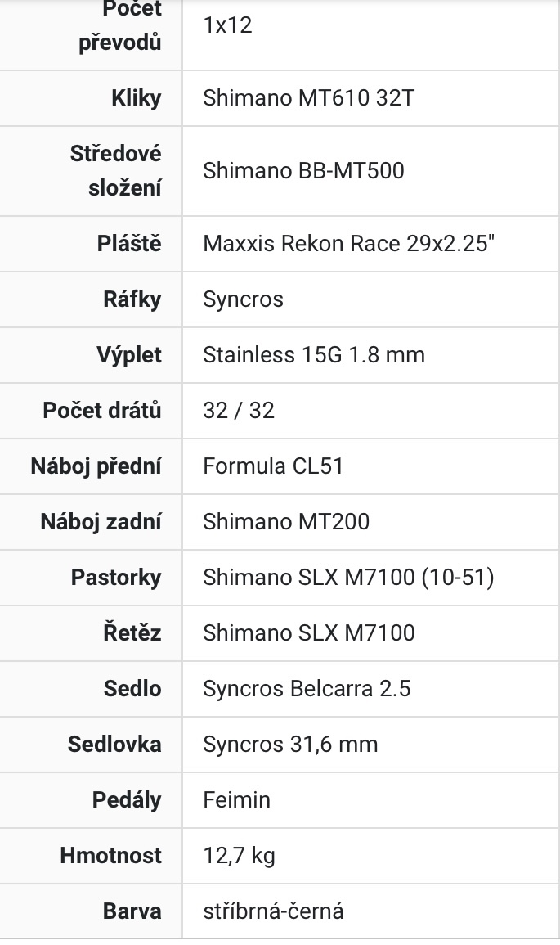The width and height of the screenshot is (560, 945).
Task: Click the Feimin pedals value
Action: 236,800
